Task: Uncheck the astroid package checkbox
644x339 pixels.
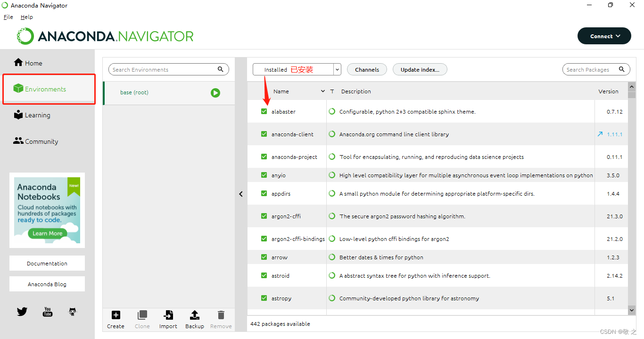Action: point(264,275)
